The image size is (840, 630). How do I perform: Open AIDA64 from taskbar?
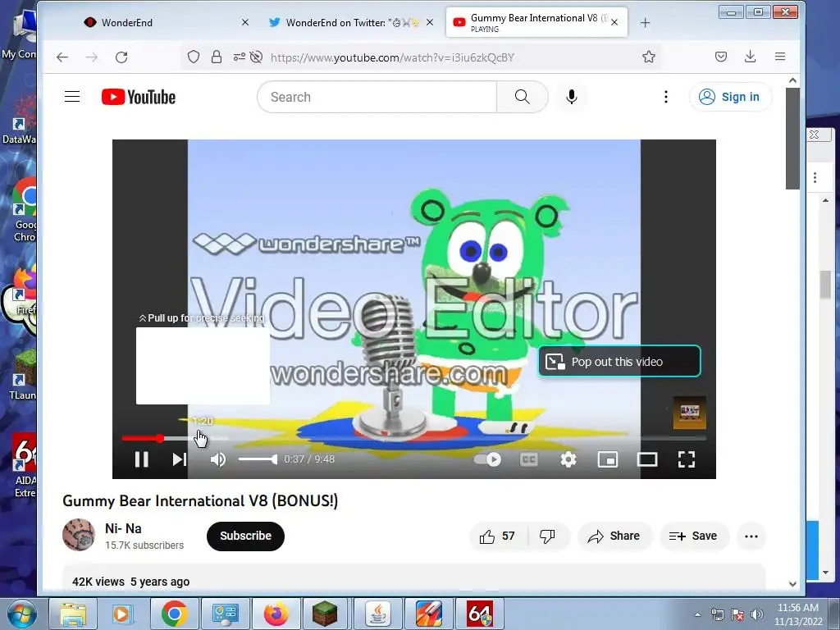[x=480, y=614]
